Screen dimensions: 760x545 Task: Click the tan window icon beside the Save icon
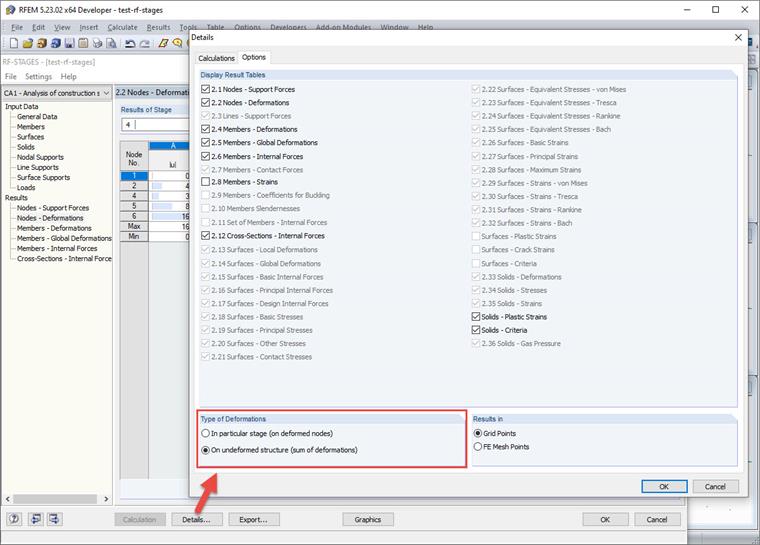click(x=83, y=43)
